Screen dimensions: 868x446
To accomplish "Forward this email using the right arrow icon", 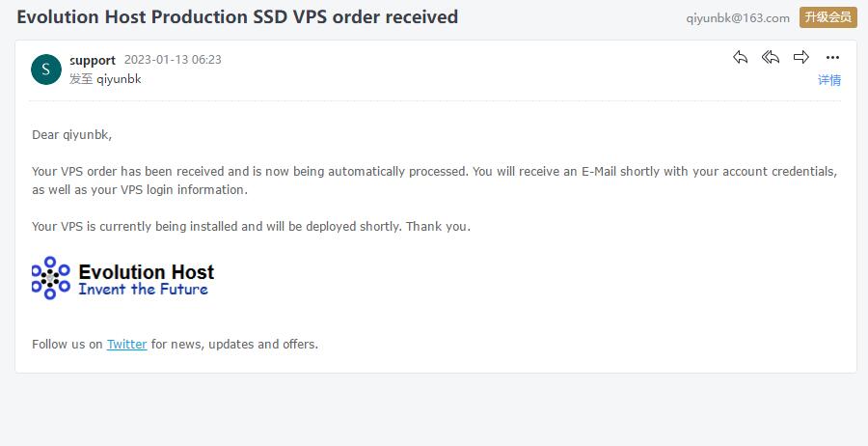I will [801, 57].
